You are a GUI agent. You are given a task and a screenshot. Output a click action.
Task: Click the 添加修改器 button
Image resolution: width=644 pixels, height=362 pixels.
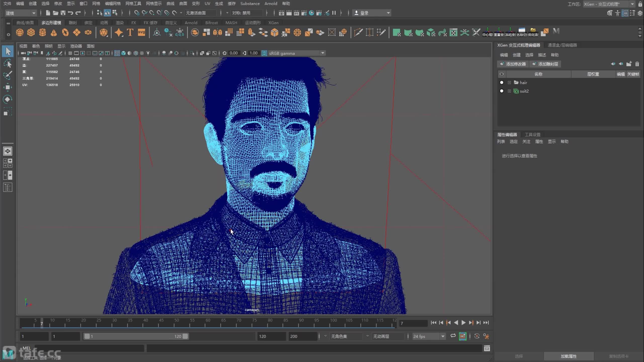513,64
